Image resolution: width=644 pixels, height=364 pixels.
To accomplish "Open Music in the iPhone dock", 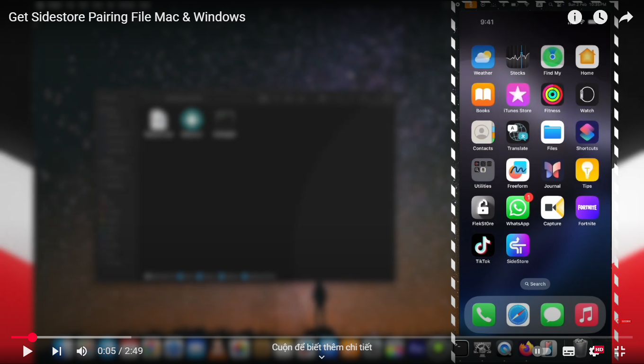I will (x=586, y=315).
